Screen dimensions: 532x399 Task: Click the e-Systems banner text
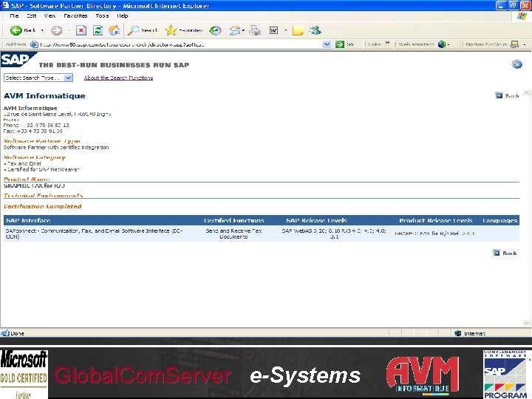[305, 375]
